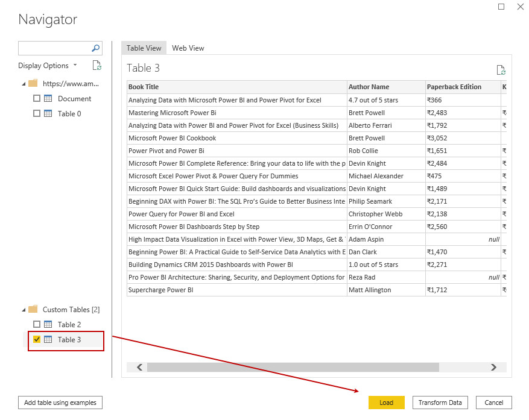Refresh the Table 3 preview
529x420 pixels.
click(501, 69)
